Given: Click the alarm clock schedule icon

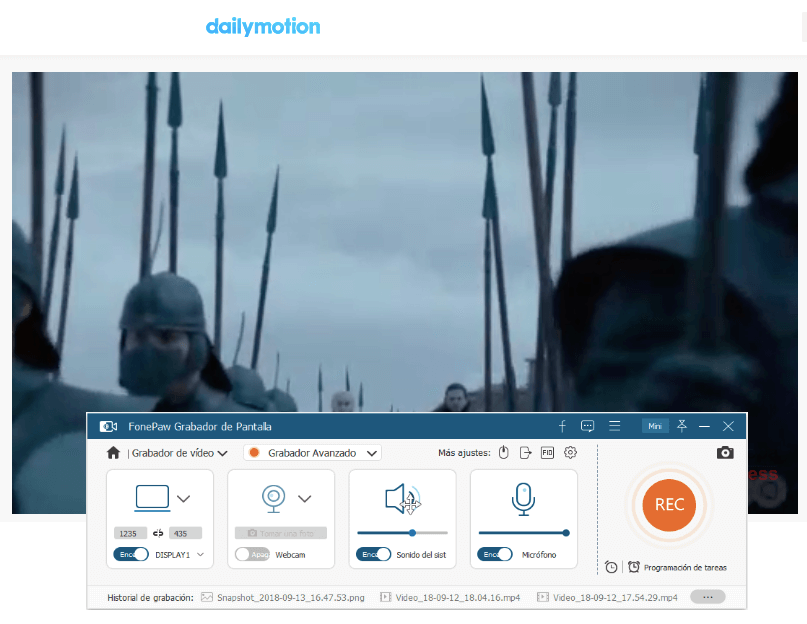Looking at the screenshot, I should (x=634, y=567).
